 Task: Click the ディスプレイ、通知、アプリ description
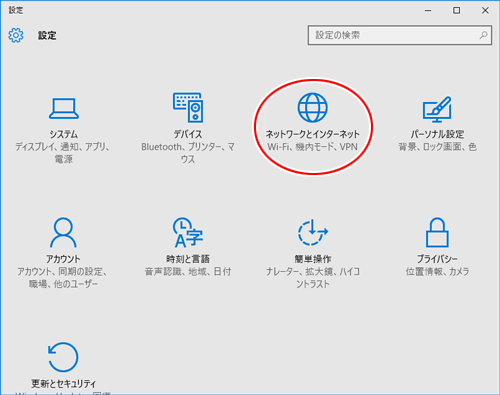pyautogui.click(x=63, y=153)
